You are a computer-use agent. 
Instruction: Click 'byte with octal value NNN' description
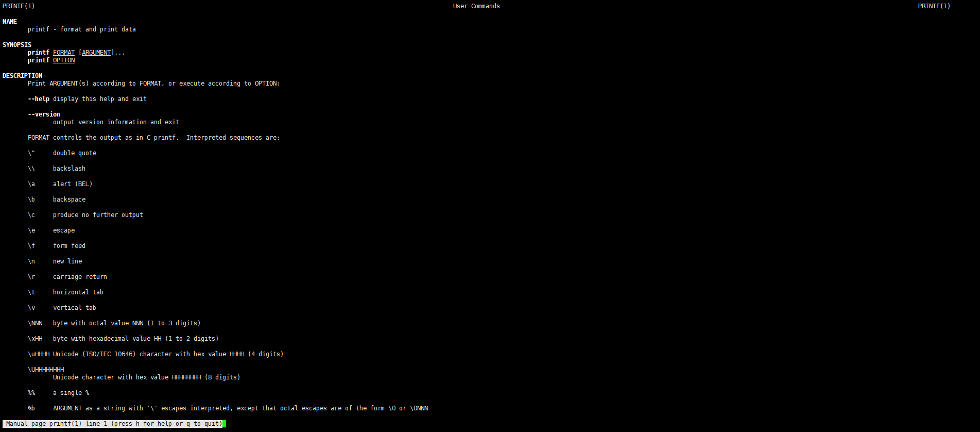point(127,323)
